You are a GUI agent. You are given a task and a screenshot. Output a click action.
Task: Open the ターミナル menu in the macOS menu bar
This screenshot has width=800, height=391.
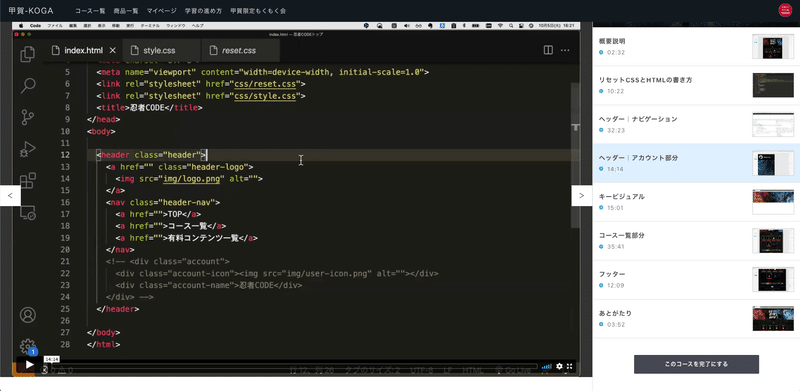151,26
